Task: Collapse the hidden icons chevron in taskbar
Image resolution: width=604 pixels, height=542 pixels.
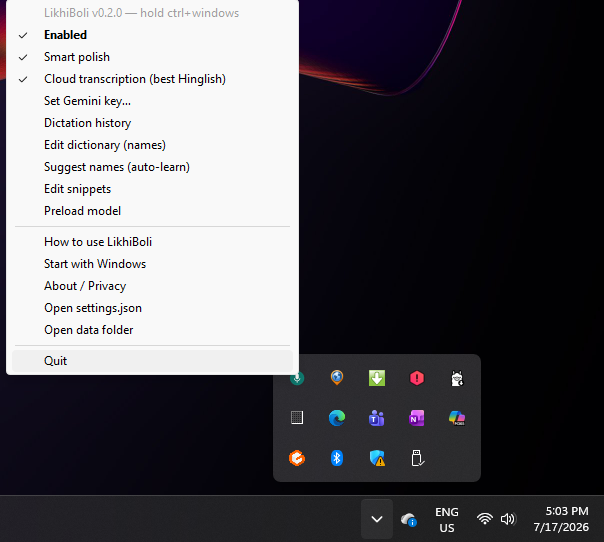Action: tap(377, 519)
